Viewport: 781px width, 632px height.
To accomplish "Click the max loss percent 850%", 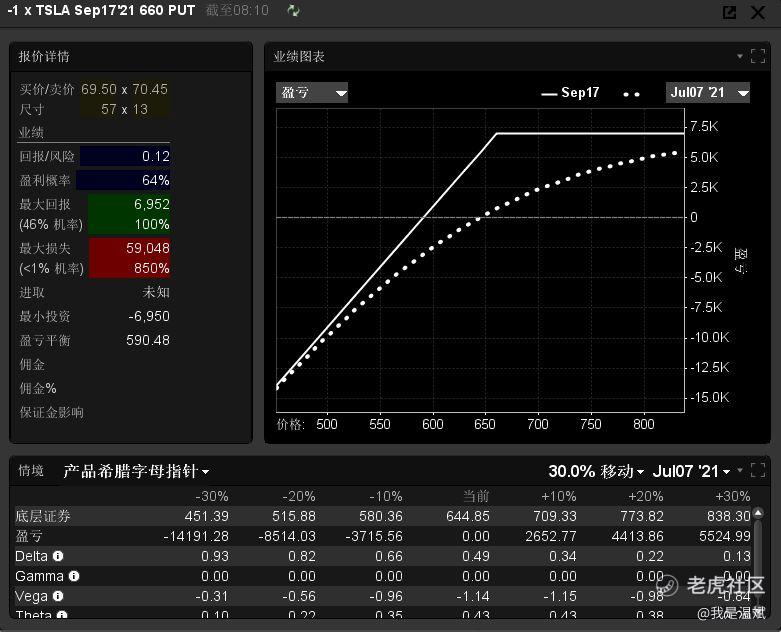I will coord(152,268).
